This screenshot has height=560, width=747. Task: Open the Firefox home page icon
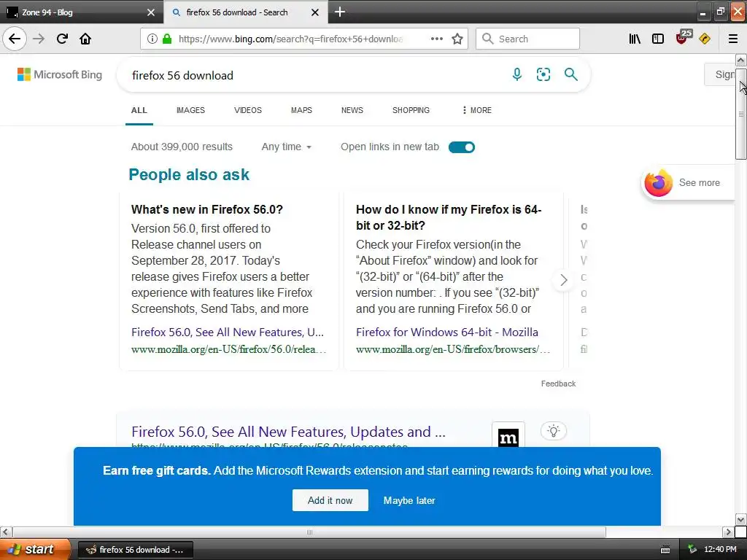(85, 39)
